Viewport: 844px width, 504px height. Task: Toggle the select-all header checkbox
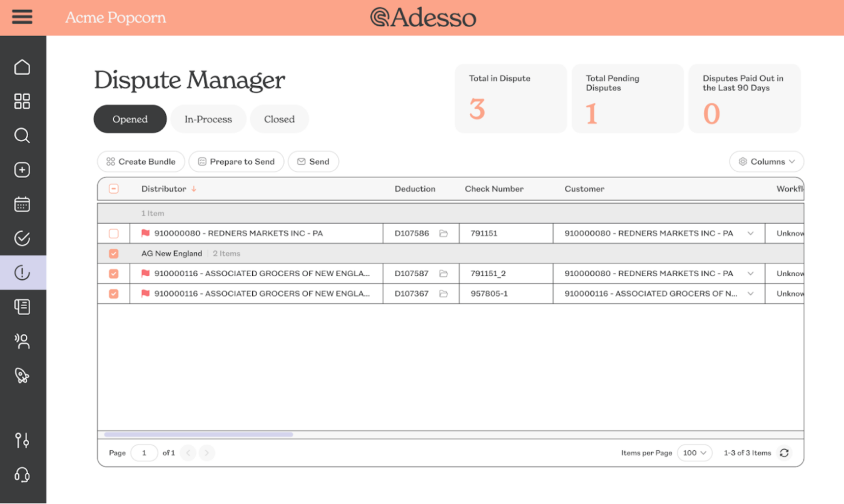tap(114, 189)
